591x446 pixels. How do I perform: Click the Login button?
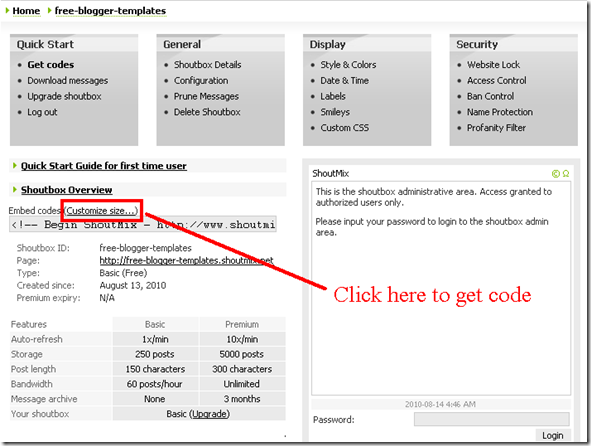pyautogui.click(x=553, y=435)
